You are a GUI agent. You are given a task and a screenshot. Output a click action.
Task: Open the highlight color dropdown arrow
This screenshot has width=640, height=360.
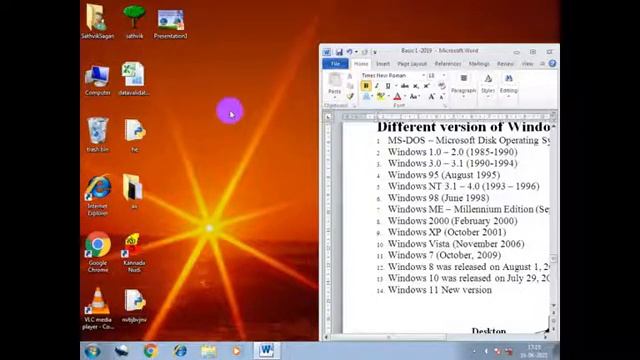point(388,97)
